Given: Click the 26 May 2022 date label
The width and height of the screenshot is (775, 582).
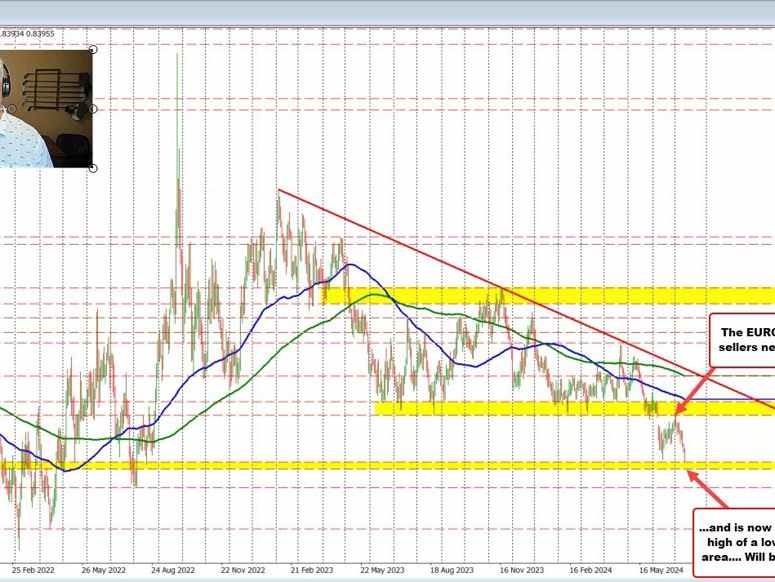Looking at the screenshot, I should (x=103, y=570).
